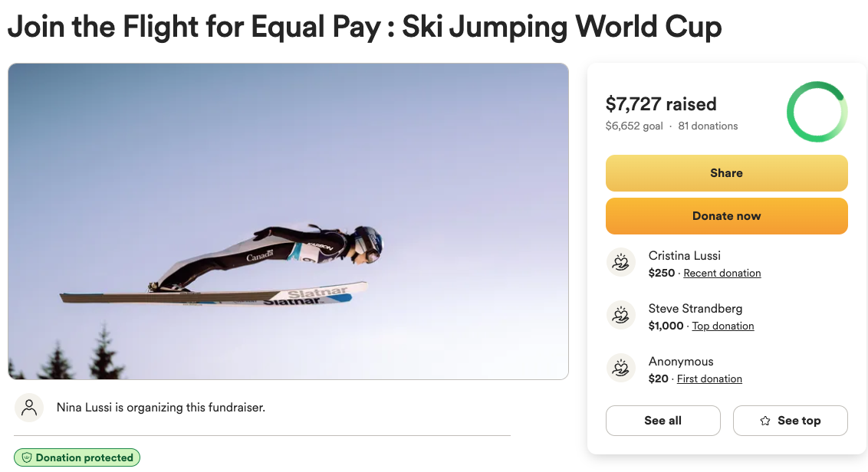Screen dimensions: 868x472
Task: Click the organizer avatar icon near Nina Lussi
Action: pos(29,408)
